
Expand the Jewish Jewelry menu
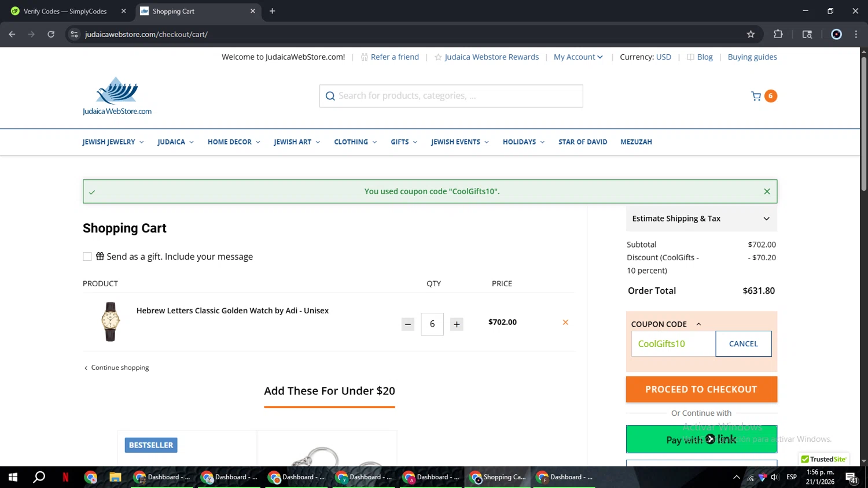click(113, 142)
